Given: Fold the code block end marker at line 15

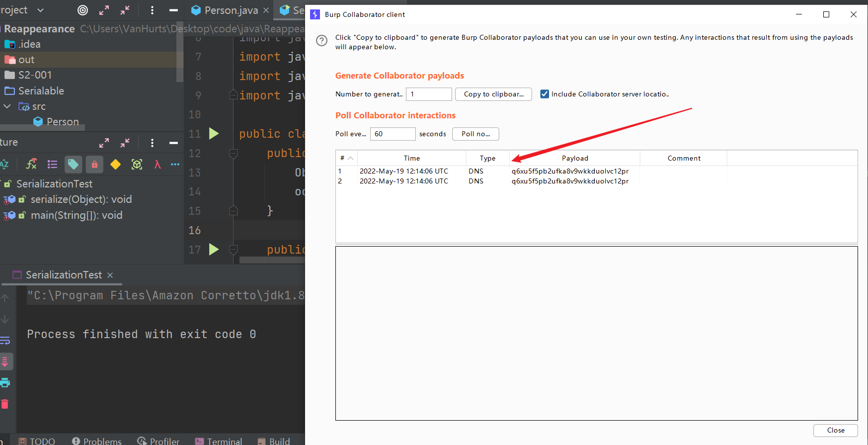Looking at the screenshot, I should [233, 210].
